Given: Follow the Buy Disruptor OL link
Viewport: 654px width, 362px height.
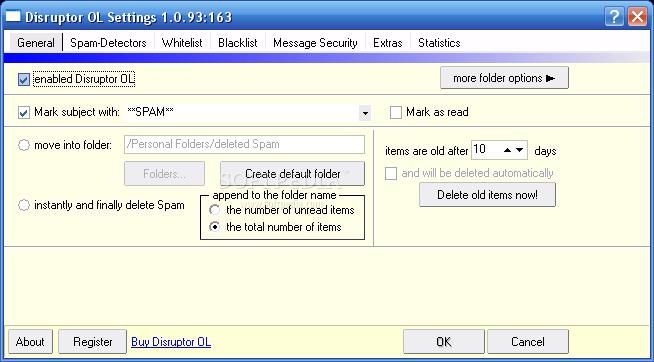Looking at the screenshot, I should (x=171, y=342).
